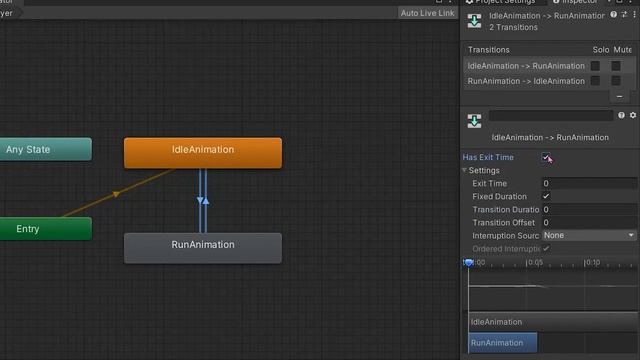Viewport: 640px width, 360px height.
Task: Toggle the Fixed Duration checkbox
Action: (x=546, y=196)
